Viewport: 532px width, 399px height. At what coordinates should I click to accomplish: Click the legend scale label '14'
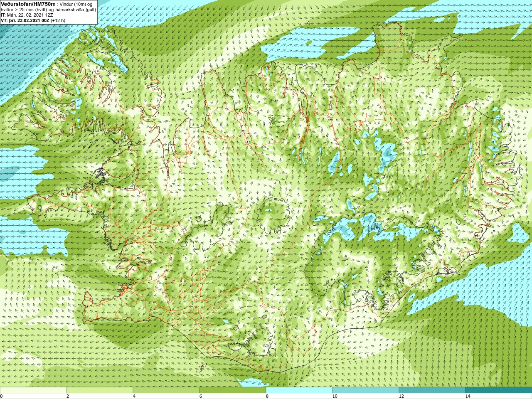tap(468, 396)
